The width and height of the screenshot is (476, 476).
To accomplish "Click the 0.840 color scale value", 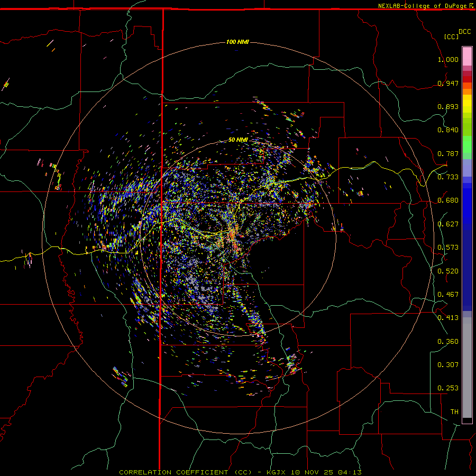I will pos(448,130).
